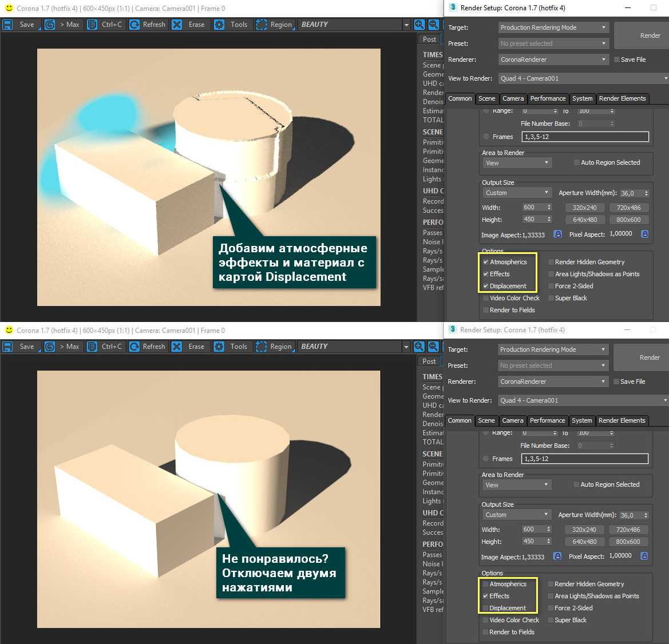Click the zoom-in magnifier in the upper frame buffer
The height and width of the screenshot is (644, 669).
click(x=419, y=25)
